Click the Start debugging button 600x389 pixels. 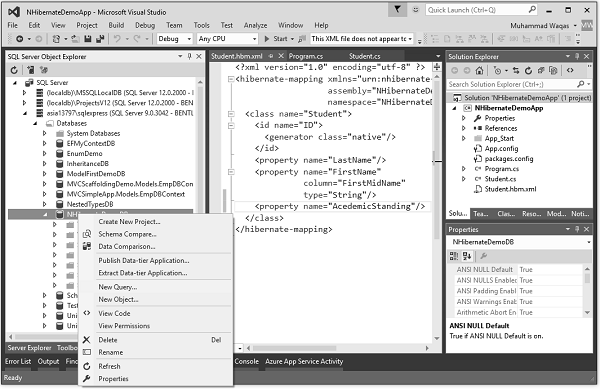[x=277, y=39]
